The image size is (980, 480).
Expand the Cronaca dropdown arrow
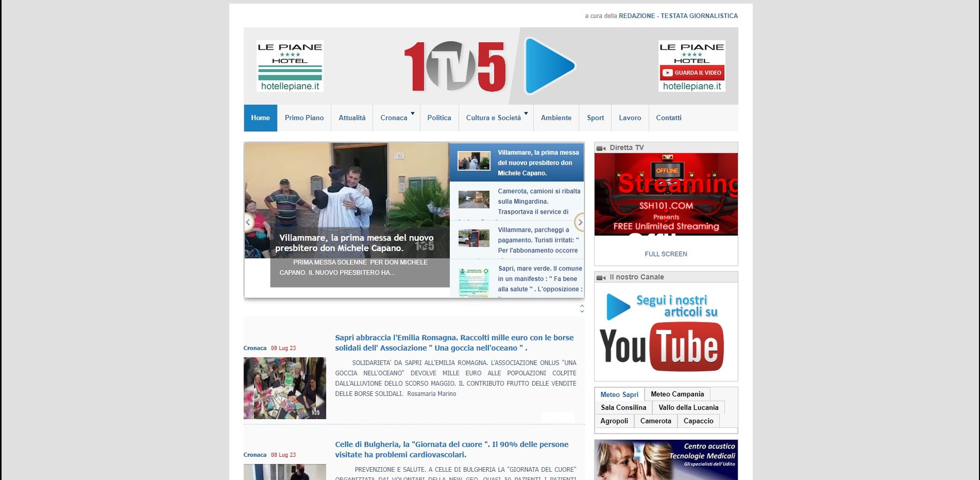[413, 113]
